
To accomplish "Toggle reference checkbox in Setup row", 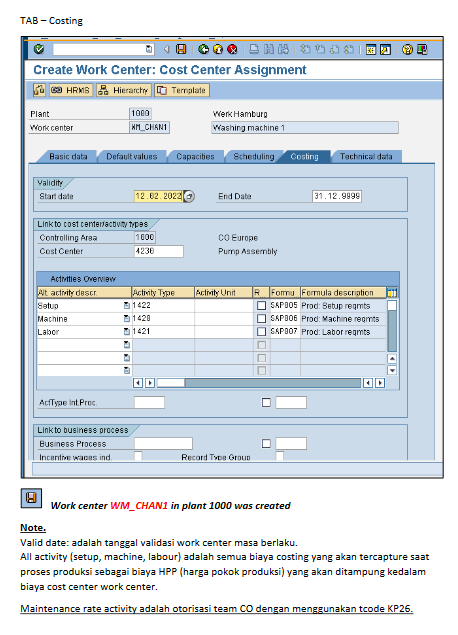I will (262, 305).
